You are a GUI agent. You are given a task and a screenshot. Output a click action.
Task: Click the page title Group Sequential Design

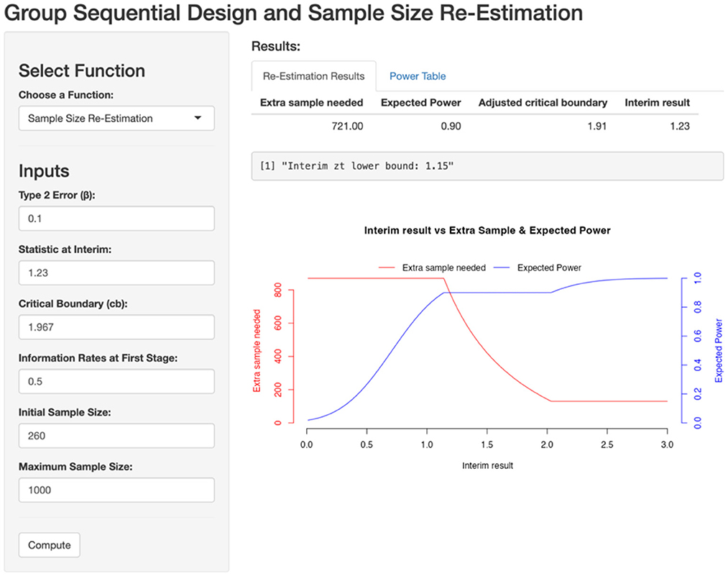pyautogui.click(x=293, y=12)
